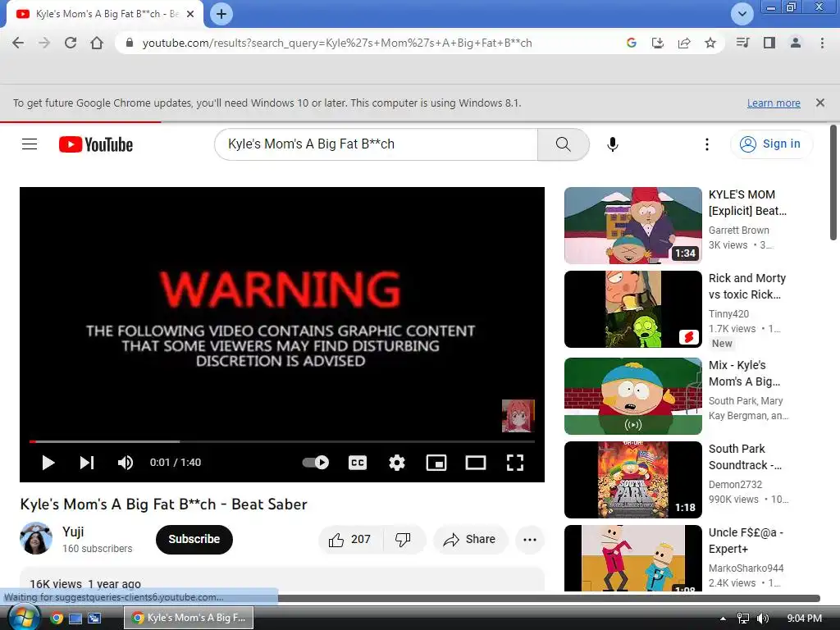Screen dimensions: 840x630
Task: Open the Yuji channel name link
Action: [73, 532]
